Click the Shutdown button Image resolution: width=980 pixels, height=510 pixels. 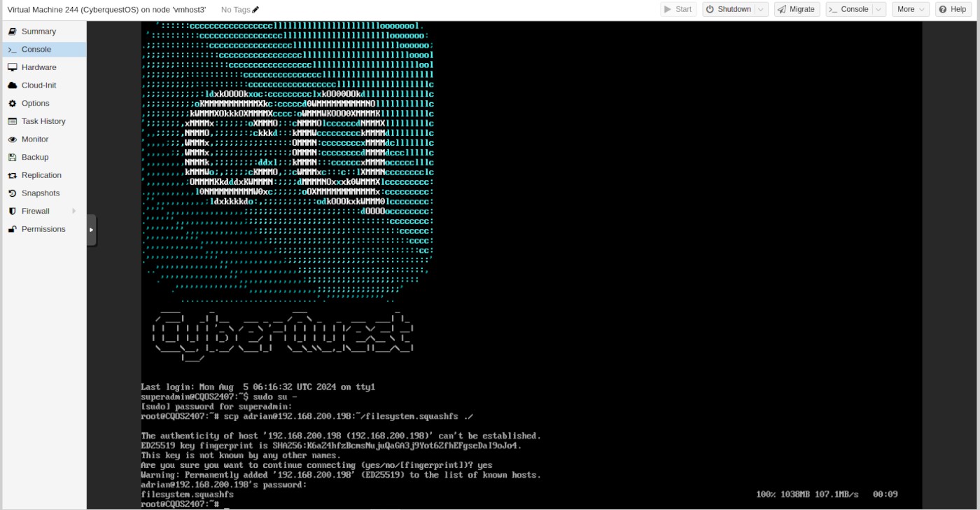(728, 9)
